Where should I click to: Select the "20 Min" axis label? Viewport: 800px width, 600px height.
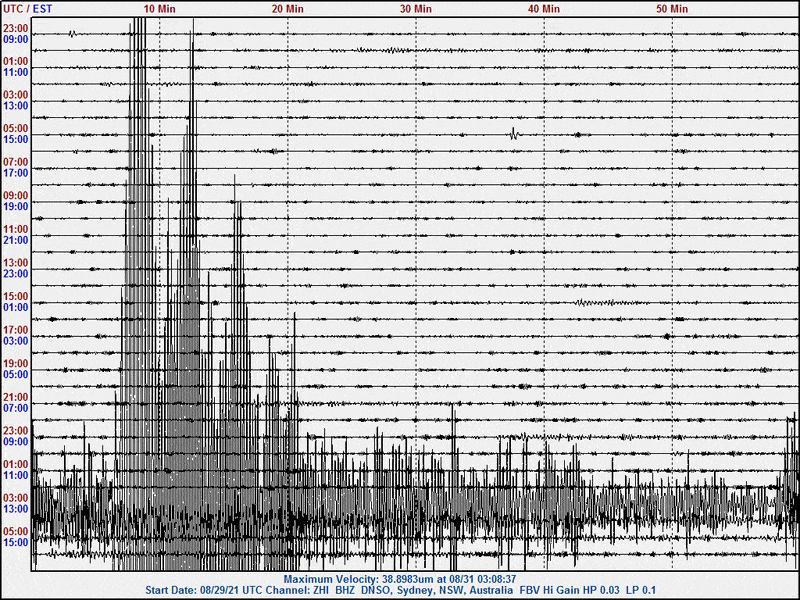tap(287, 9)
